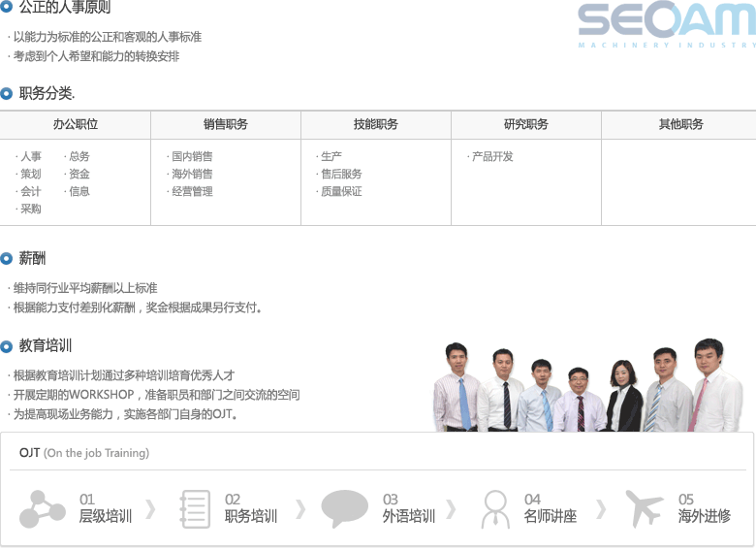Click the OJT (On the job Training) title
The width and height of the screenshot is (756, 550).
[x=84, y=453]
